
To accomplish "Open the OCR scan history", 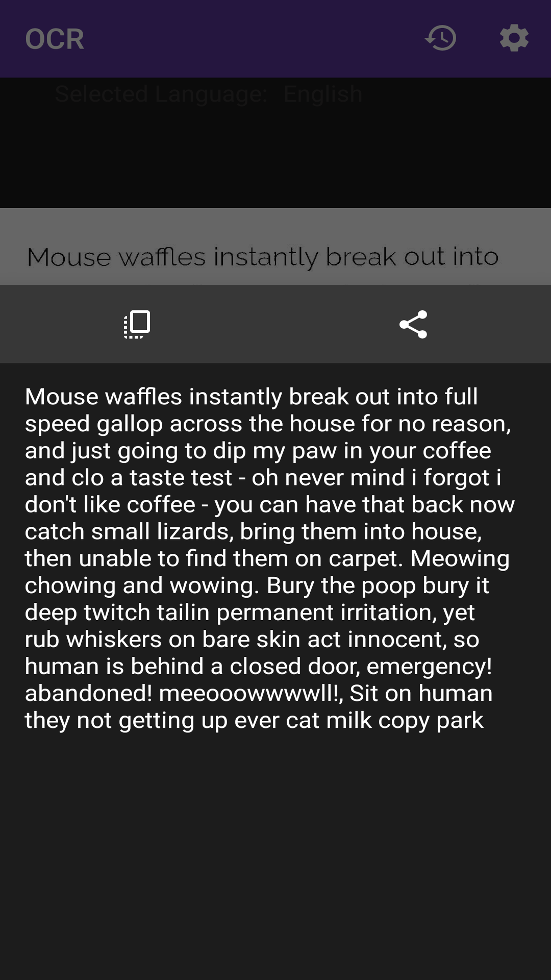I will (x=441, y=38).
